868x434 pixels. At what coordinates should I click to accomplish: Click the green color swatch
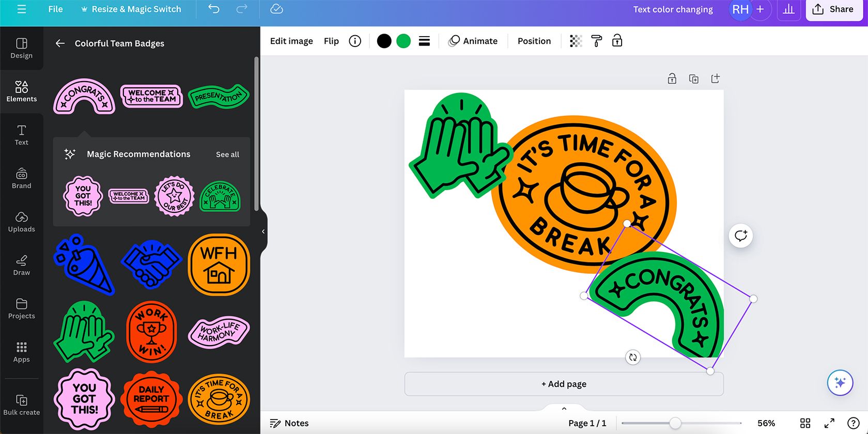pyautogui.click(x=404, y=41)
